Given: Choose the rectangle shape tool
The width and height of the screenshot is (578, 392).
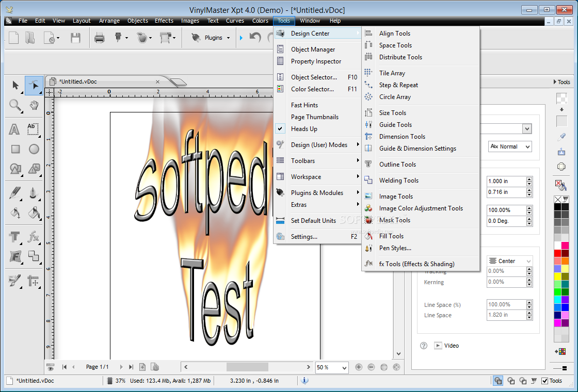Looking at the screenshot, I should [x=15, y=149].
